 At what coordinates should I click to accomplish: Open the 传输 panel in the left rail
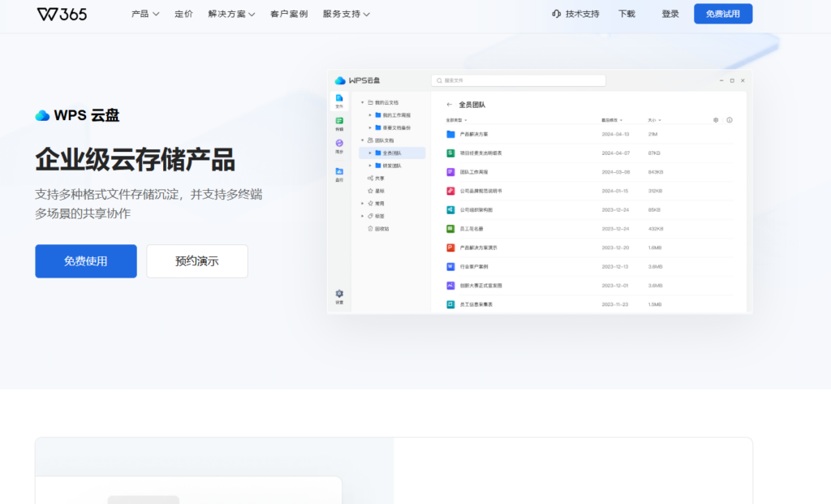point(338,122)
